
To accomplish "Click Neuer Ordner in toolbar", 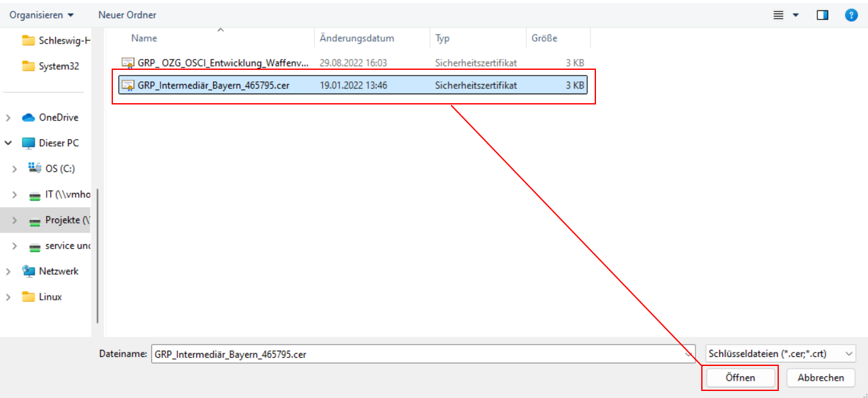I will tap(127, 15).
